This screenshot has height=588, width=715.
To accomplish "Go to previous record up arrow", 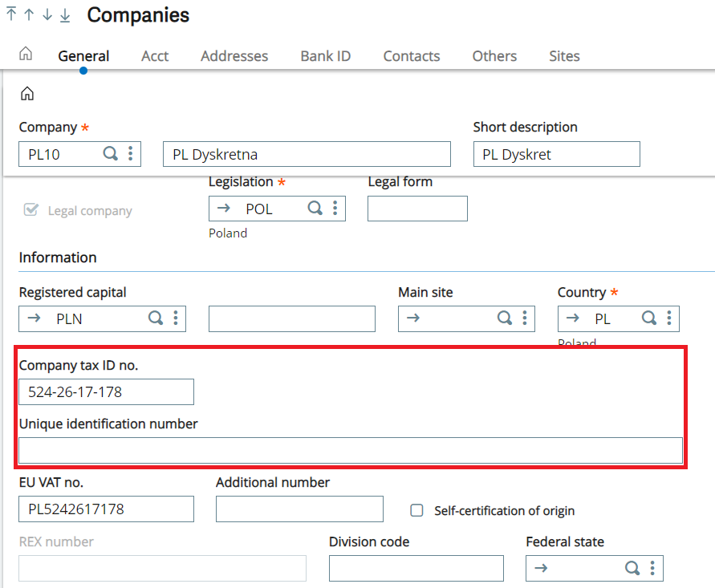I will 29,14.
